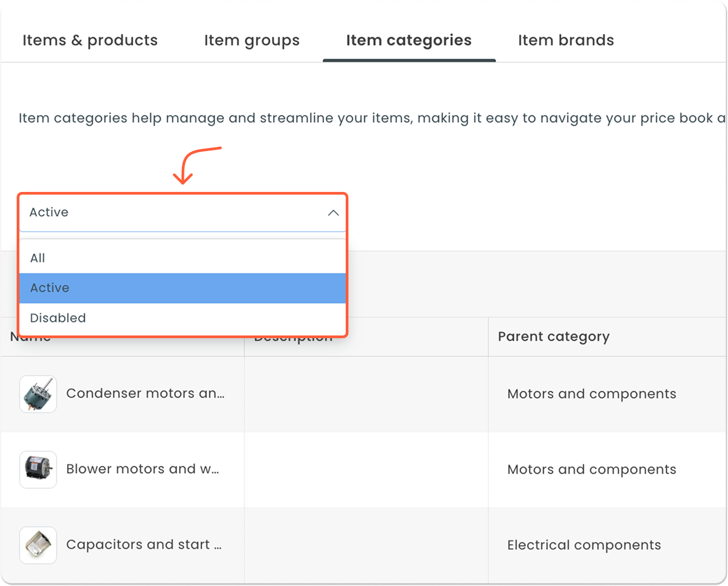Click the condenser motor thumbnail icon
This screenshot has height=586, width=728.
coord(38,394)
